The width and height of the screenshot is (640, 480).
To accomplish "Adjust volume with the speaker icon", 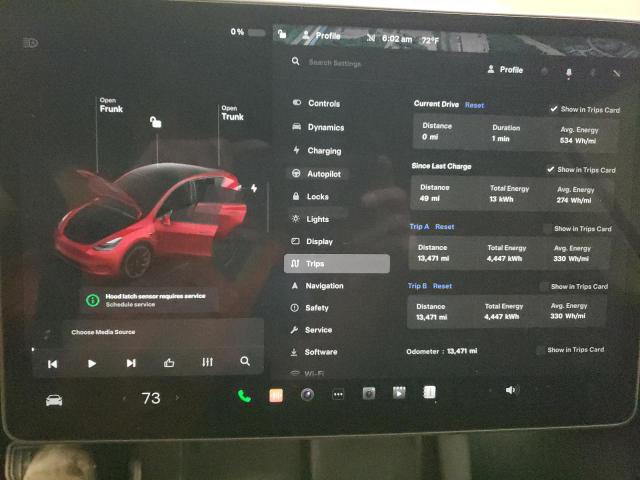I will [x=511, y=390].
